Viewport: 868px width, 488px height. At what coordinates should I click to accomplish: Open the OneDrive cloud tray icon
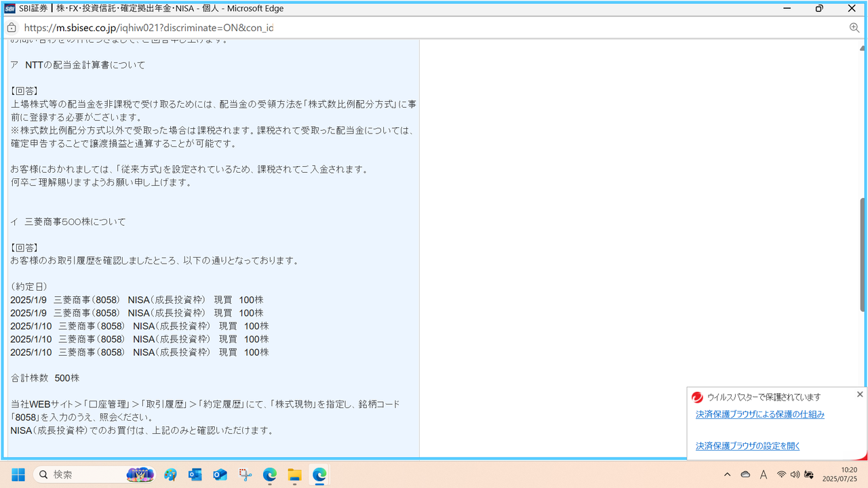[745, 474]
